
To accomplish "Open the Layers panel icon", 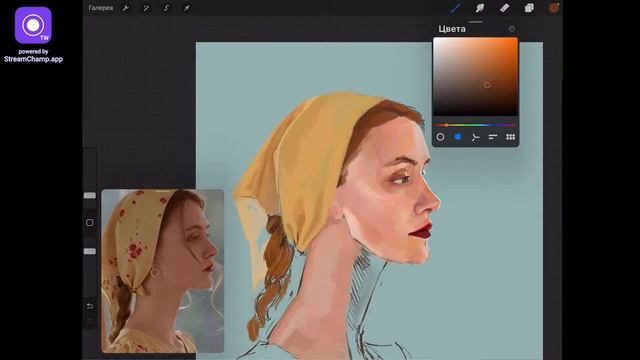I will coord(529,8).
